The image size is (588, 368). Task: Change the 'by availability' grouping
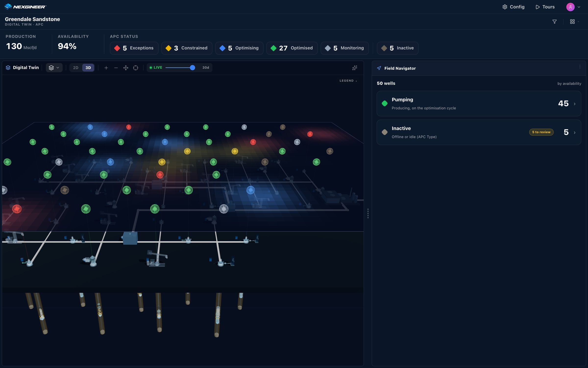point(569,84)
